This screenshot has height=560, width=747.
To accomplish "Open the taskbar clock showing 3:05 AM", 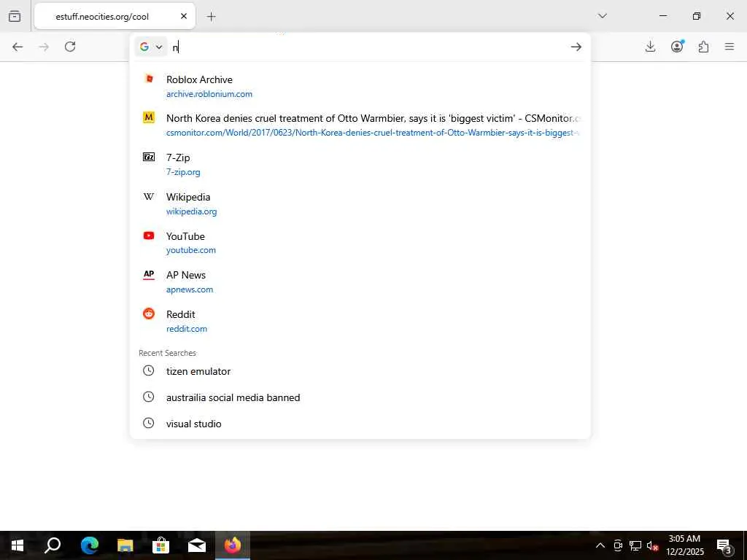I will coord(684,545).
